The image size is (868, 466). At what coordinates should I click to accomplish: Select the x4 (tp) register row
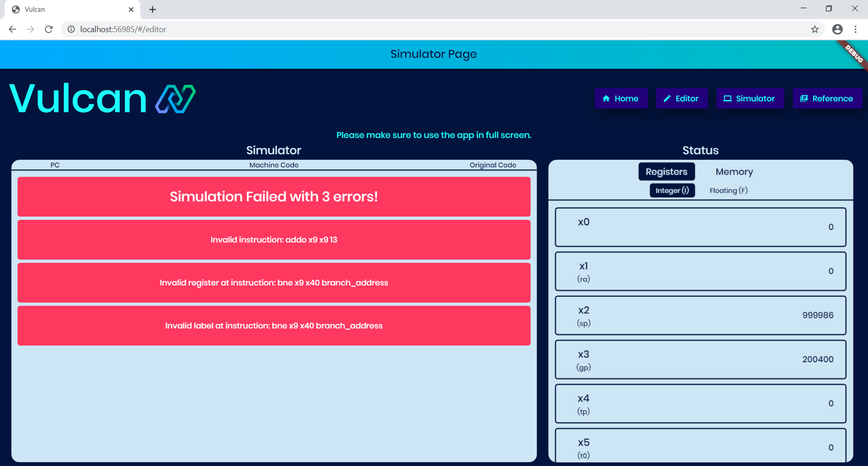tap(700, 404)
